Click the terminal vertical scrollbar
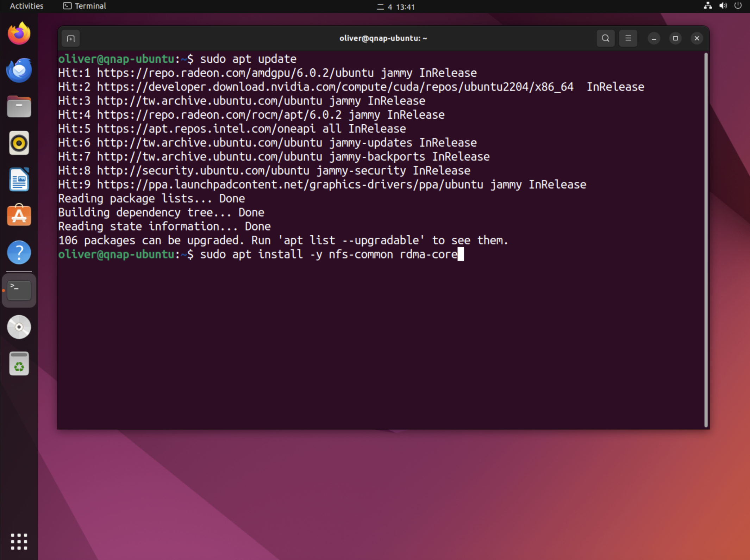This screenshot has height=560, width=750. pyautogui.click(x=706, y=239)
